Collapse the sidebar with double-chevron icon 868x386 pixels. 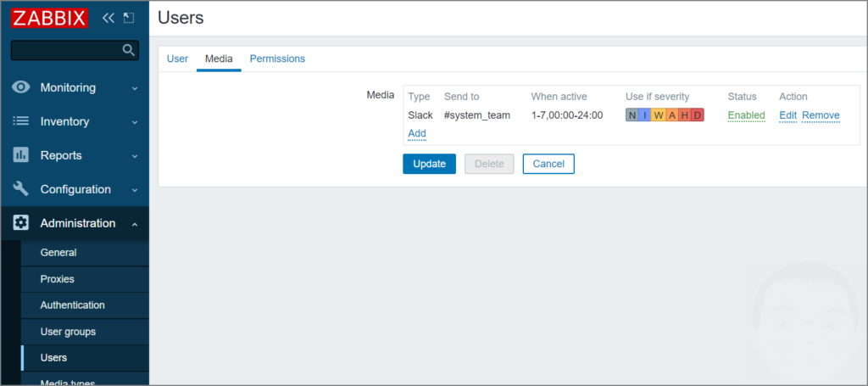108,18
